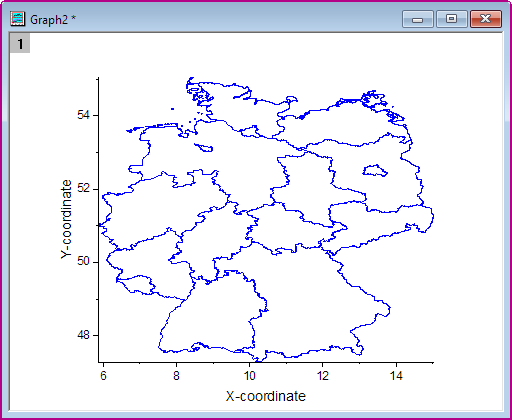Click the Y axis tick label 52
The height and width of the screenshot is (420, 512).
pos(83,188)
